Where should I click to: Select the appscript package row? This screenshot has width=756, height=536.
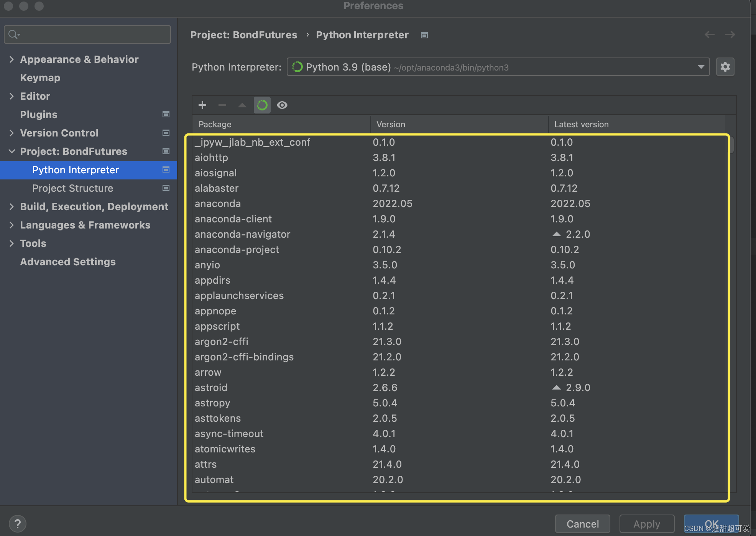[x=459, y=326]
